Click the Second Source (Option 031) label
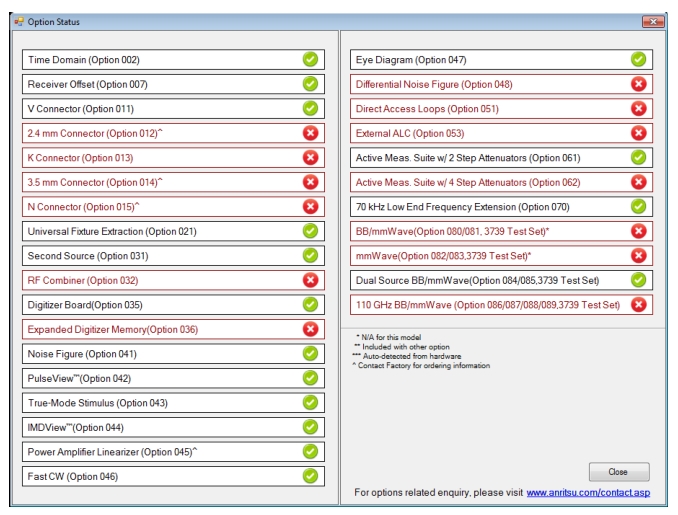 tap(88, 256)
